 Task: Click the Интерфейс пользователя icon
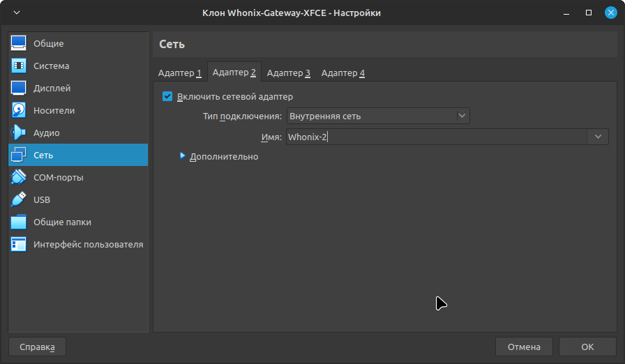(19, 244)
